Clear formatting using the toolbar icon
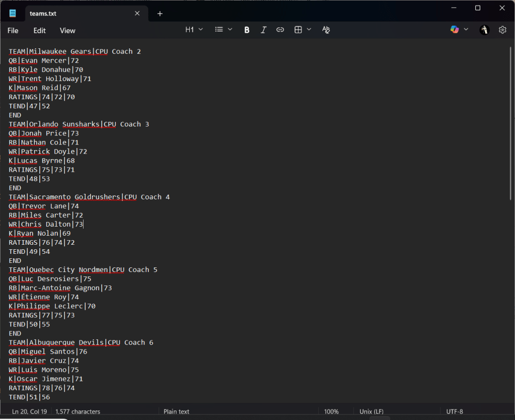The width and height of the screenshot is (515, 420). 326,30
